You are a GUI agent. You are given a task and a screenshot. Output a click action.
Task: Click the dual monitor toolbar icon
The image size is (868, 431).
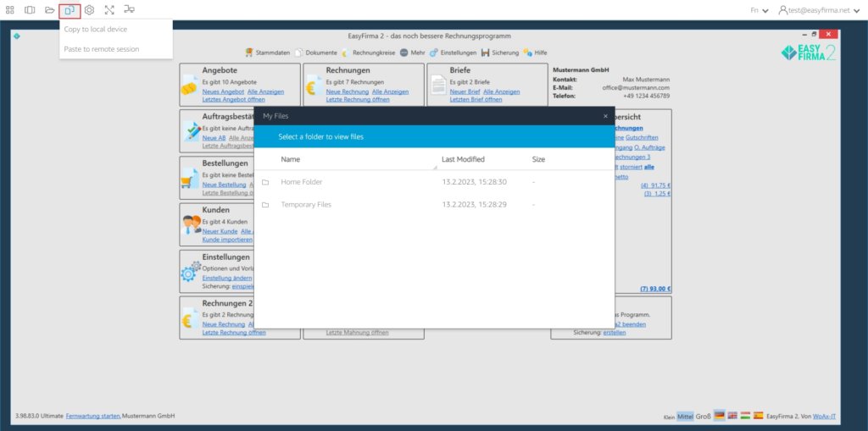pyautogui.click(x=129, y=9)
